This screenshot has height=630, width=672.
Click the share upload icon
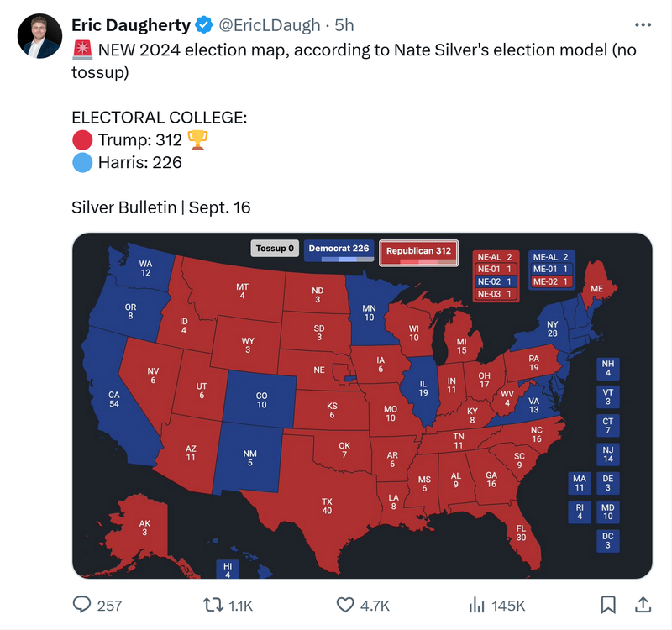[643, 605]
